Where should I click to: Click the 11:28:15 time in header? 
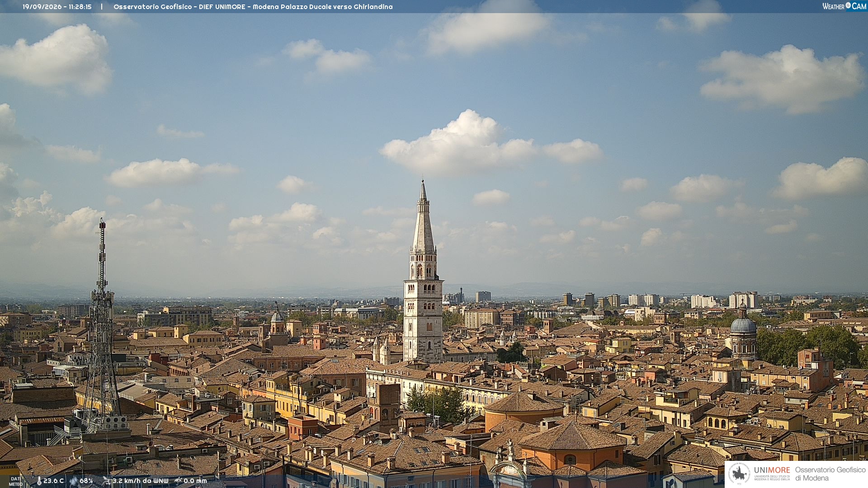pyautogui.click(x=80, y=7)
